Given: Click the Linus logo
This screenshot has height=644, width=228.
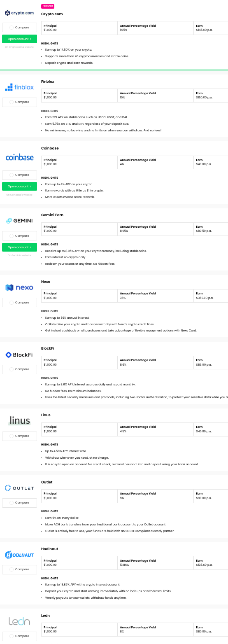Looking at the screenshot, I should pos(19,420).
